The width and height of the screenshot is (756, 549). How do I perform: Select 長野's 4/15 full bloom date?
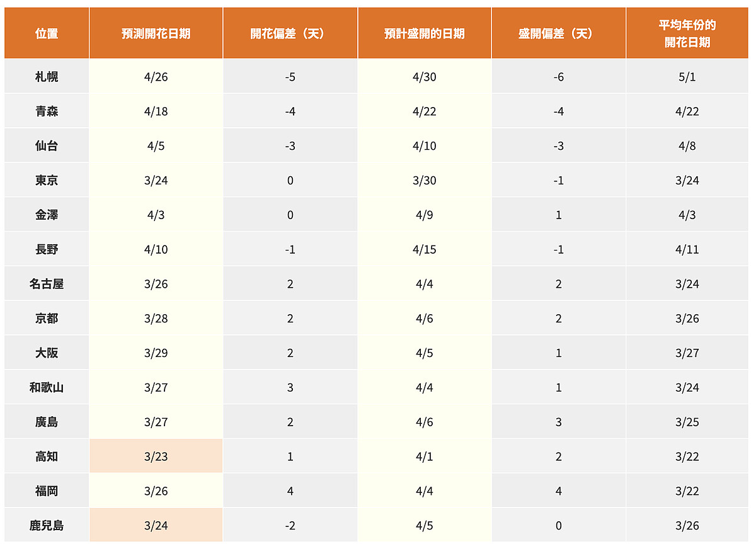click(x=424, y=249)
